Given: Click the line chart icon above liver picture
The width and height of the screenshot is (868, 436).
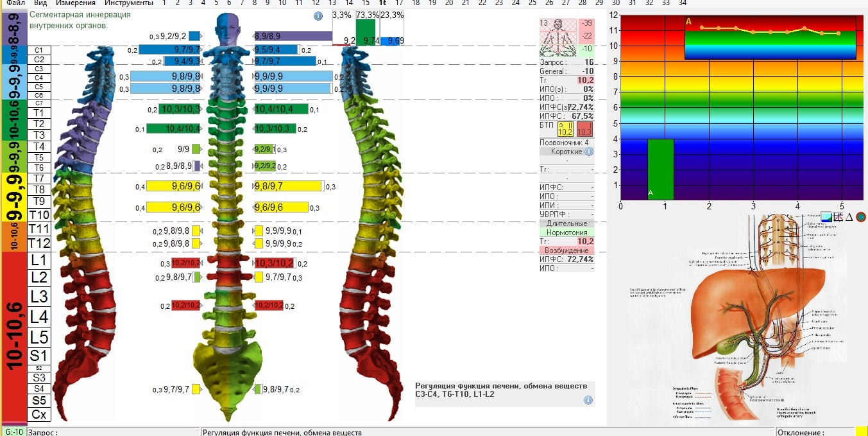Looking at the screenshot, I should click(x=837, y=217).
